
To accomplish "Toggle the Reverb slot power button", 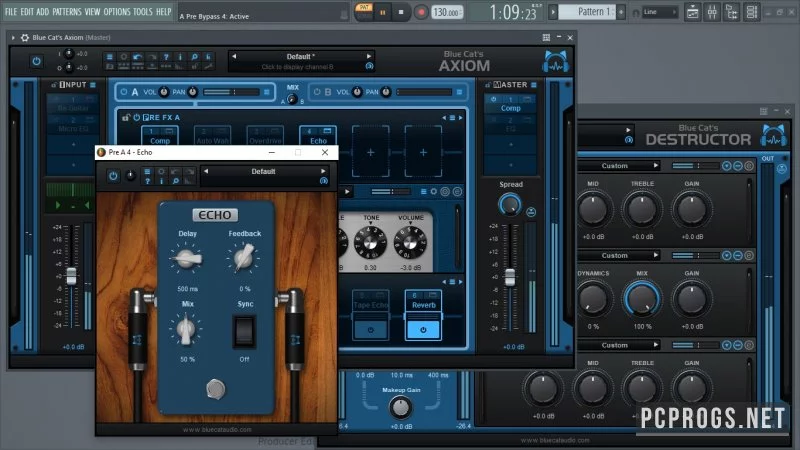I will (x=423, y=330).
